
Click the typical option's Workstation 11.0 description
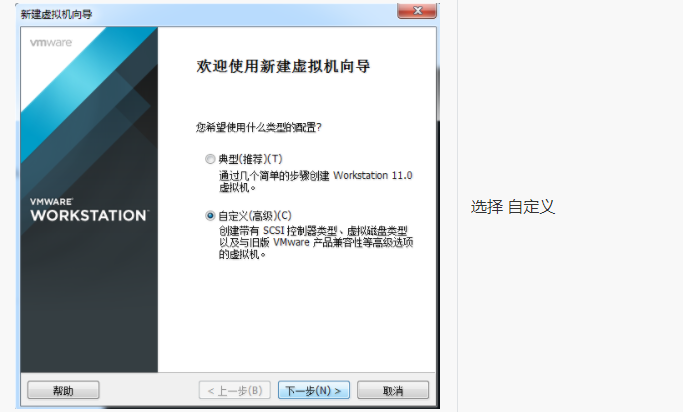point(315,181)
